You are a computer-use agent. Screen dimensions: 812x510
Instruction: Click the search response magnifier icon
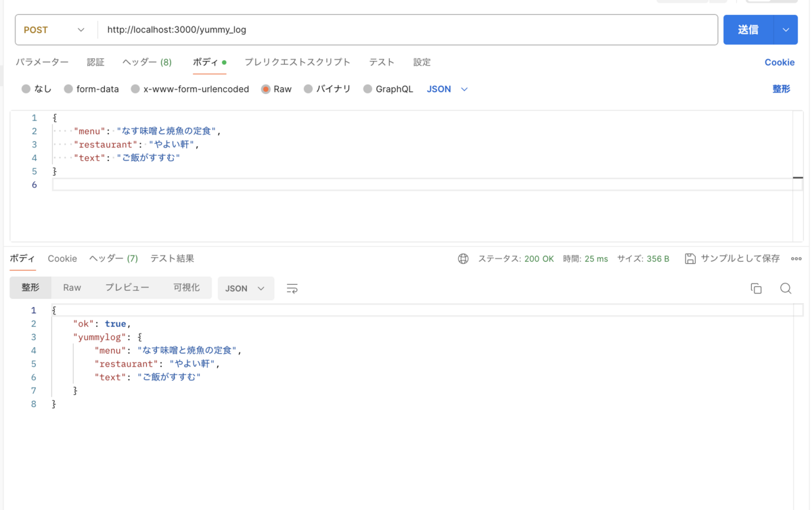pyautogui.click(x=786, y=289)
